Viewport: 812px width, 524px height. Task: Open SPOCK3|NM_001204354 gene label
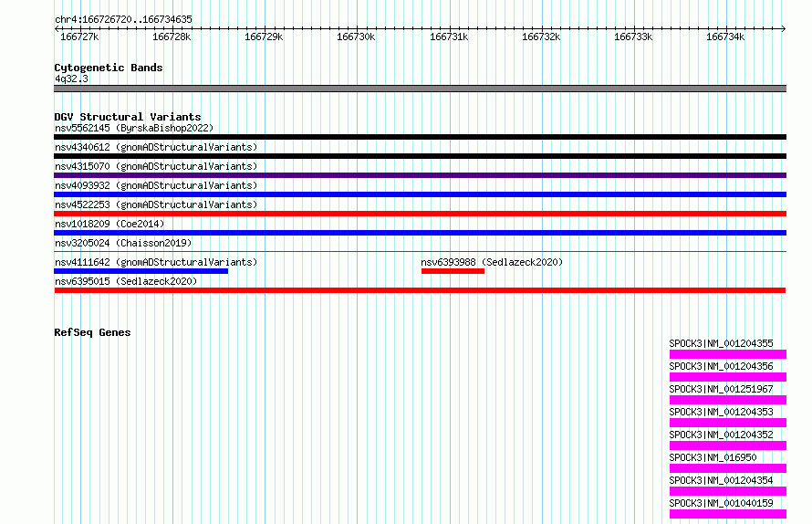[x=722, y=480]
